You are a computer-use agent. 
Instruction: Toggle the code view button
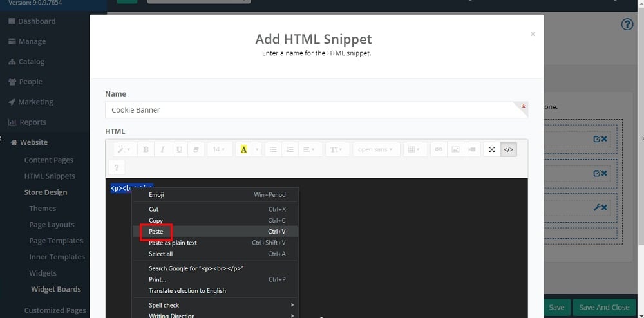coord(509,150)
